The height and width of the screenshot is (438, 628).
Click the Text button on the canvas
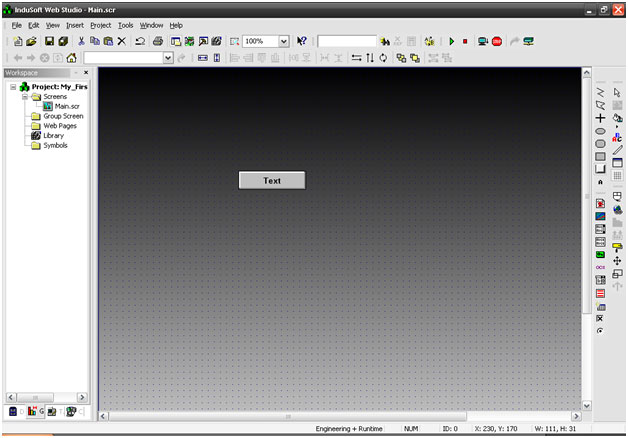272,181
